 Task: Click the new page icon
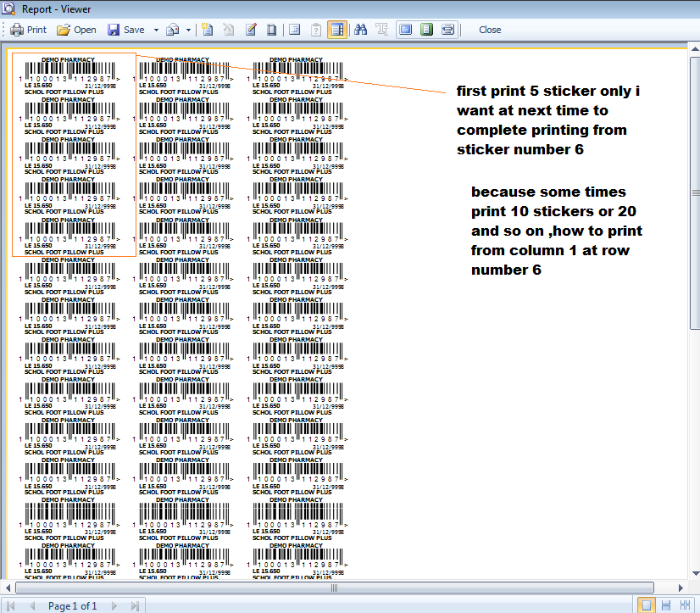207,30
